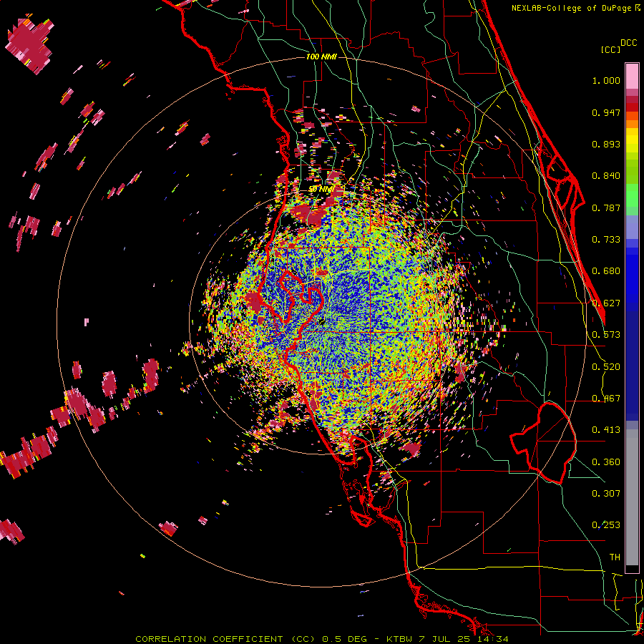Select the 0.307 scale value
Image resolution: width=644 pixels, height=644 pixels.
pyautogui.click(x=606, y=494)
